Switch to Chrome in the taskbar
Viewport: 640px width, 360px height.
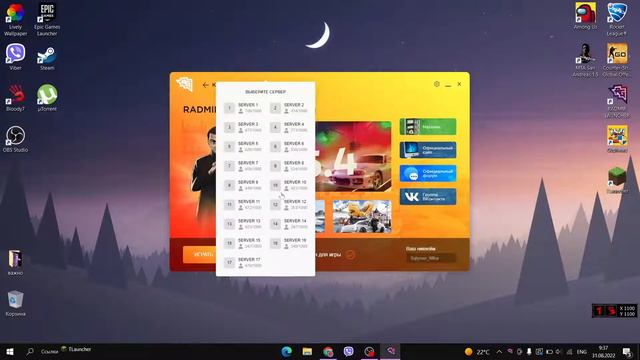click(x=328, y=351)
